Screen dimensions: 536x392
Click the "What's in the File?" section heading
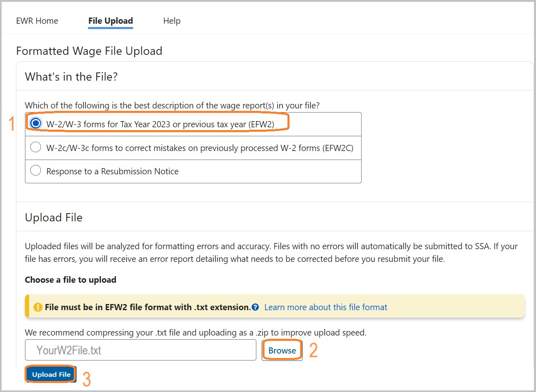[71, 77]
